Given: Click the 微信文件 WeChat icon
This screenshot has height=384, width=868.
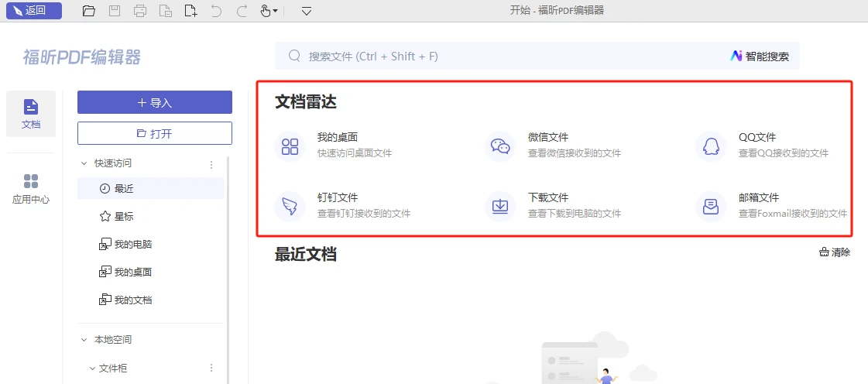Looking at the screenshot, I should (x=500, y=146).
